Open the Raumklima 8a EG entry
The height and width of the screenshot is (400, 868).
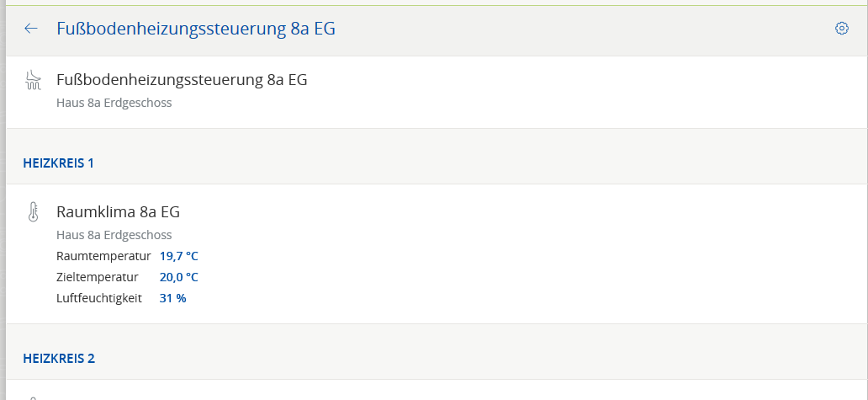pyautogui.click(x=118, y=211)
